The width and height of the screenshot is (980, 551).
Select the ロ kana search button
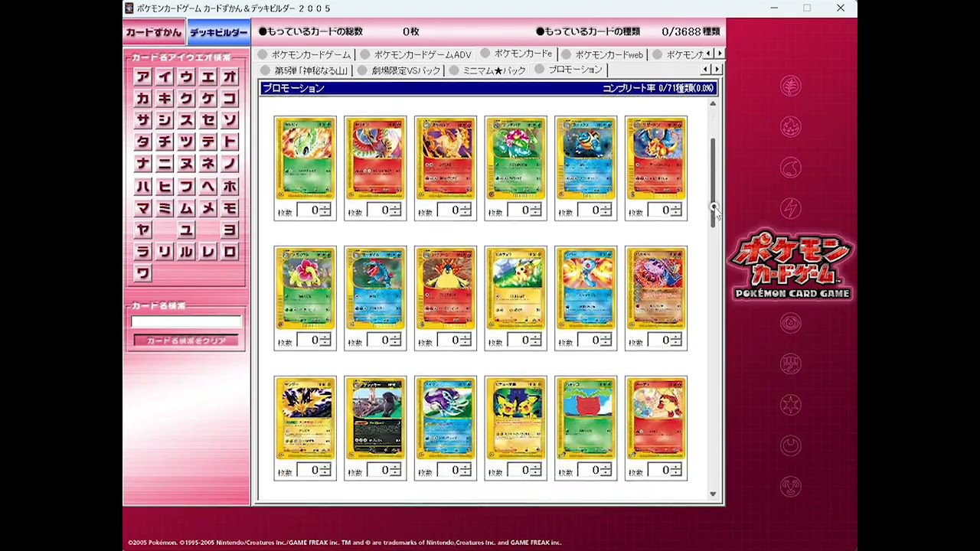[x=230, y=251]
